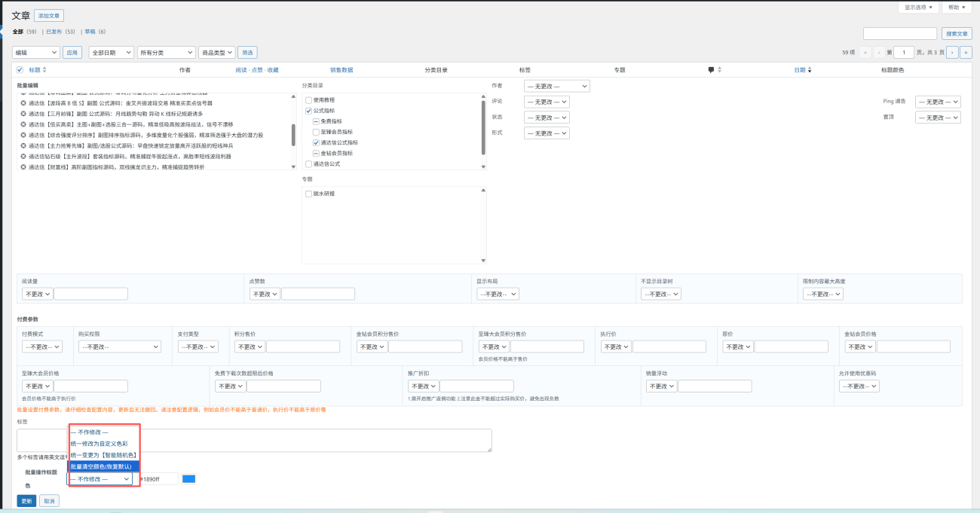980x513 pixels.
Task: Click the 原价 value input field
Action: (791, 347)
